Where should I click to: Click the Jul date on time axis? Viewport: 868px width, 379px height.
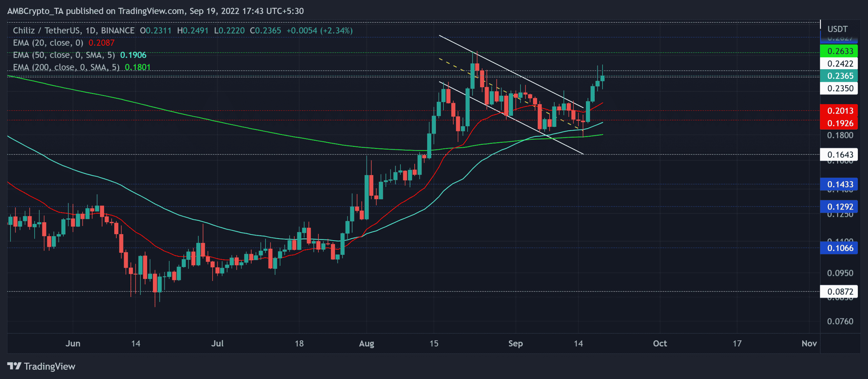pos(217,343)
